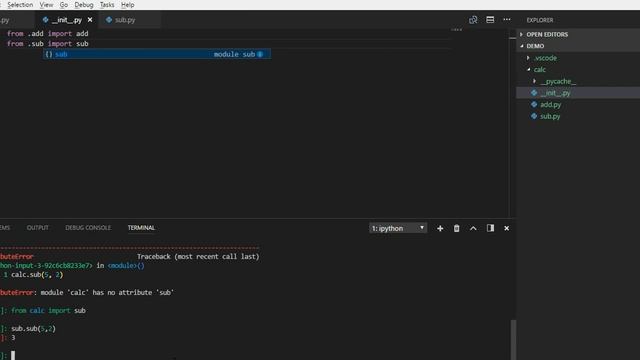This screenshot has height=360, width=640.
Task: Click the 'Traceback (most recent call last)' text
Action: point(198,257)
